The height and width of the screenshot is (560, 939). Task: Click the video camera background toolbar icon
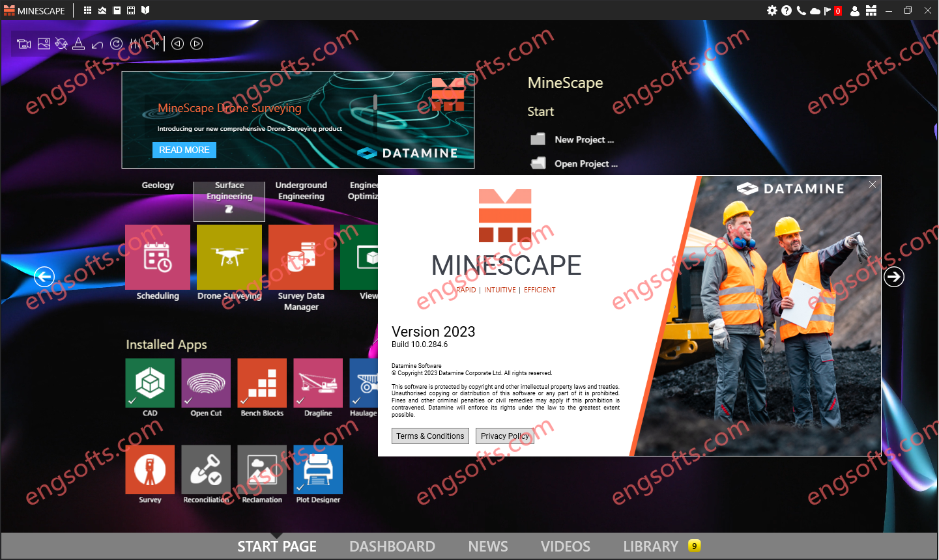point(24,44)
